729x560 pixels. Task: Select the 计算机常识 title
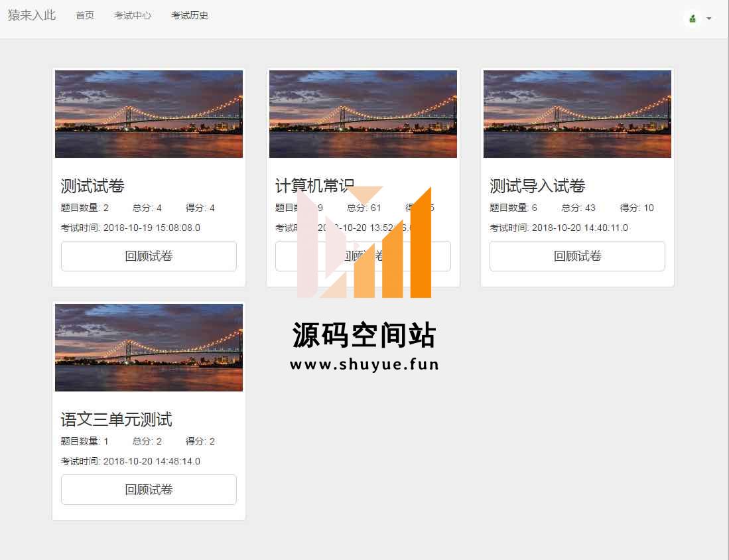tap(315, 185)
